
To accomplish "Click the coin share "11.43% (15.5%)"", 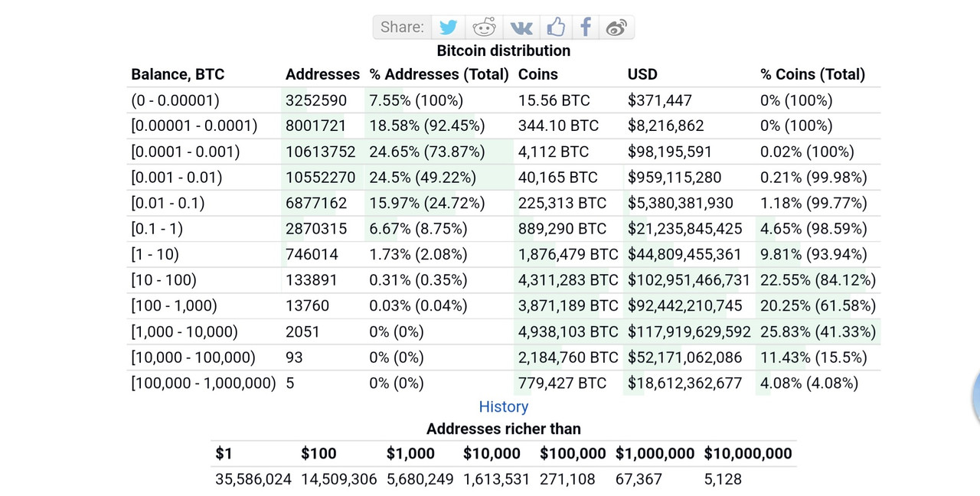I will coord(814,357).
